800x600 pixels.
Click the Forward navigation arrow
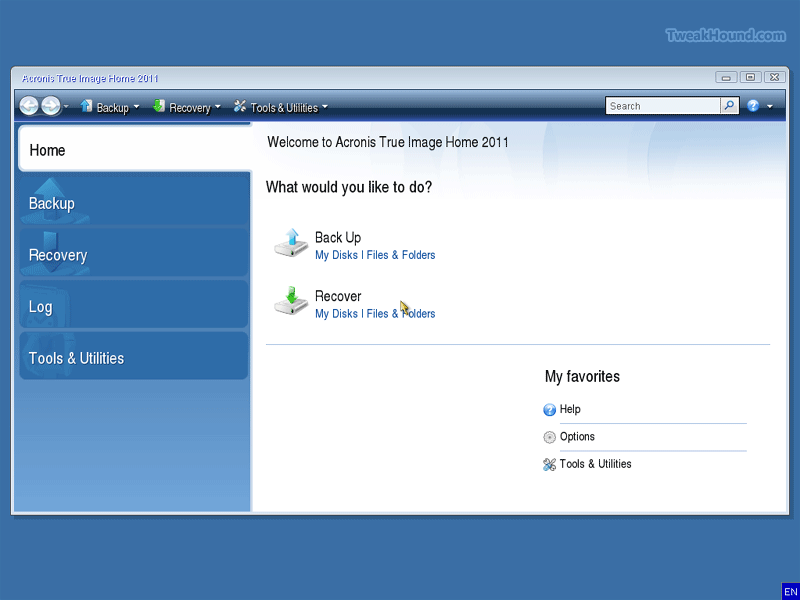tap(51, 106)
